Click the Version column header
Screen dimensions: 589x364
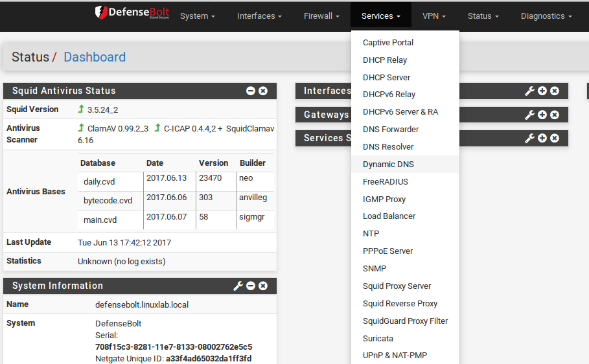[x=213, y=163]
